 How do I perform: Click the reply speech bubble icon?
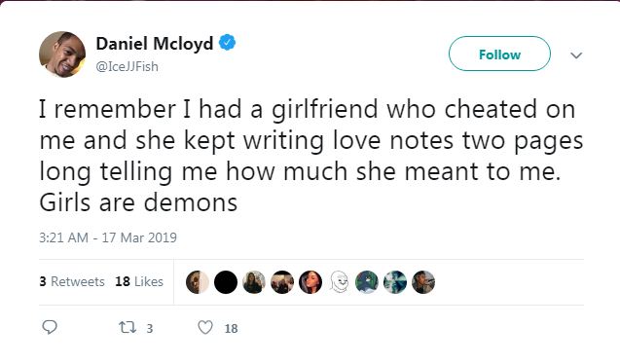click(x=50, y=327)
